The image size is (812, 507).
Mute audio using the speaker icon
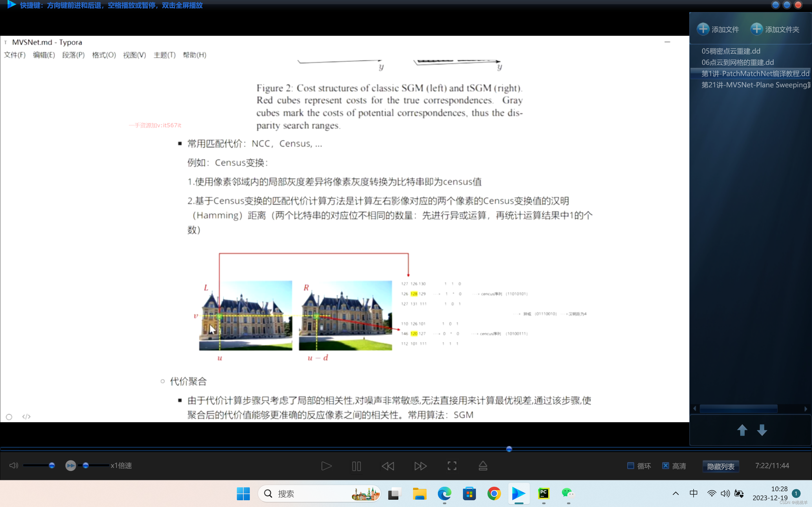pos(14,465)
